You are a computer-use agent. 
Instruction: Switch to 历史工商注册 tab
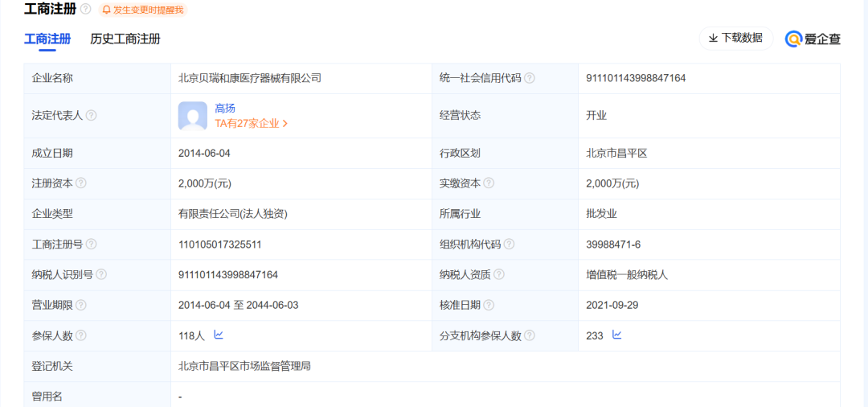pos(125,39)
